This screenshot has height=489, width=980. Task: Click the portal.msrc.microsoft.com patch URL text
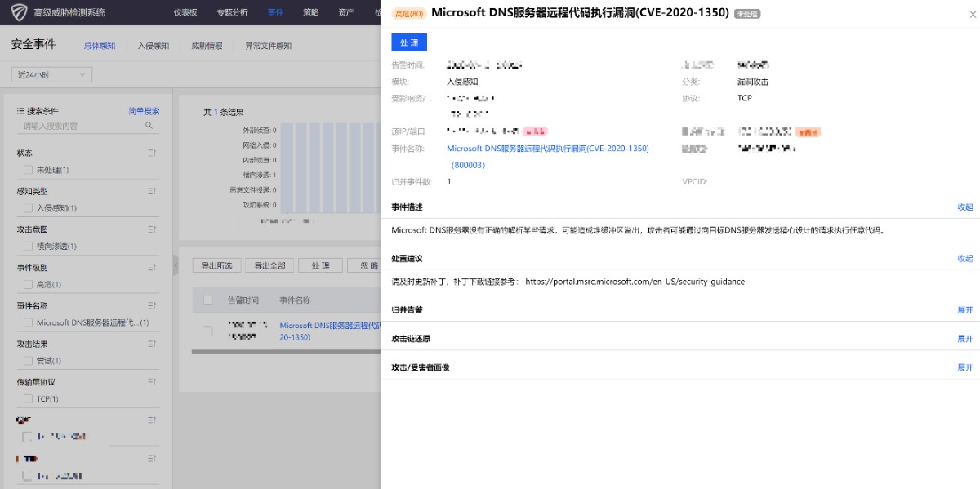635,282
